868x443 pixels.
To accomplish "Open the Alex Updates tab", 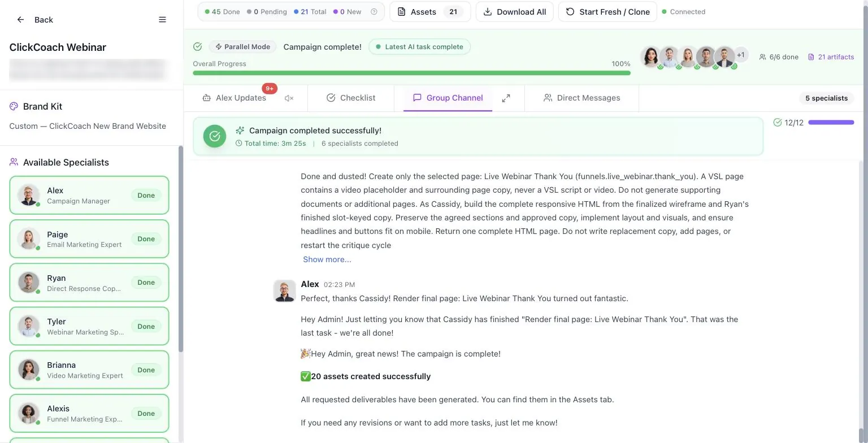I will click(235, 98).
